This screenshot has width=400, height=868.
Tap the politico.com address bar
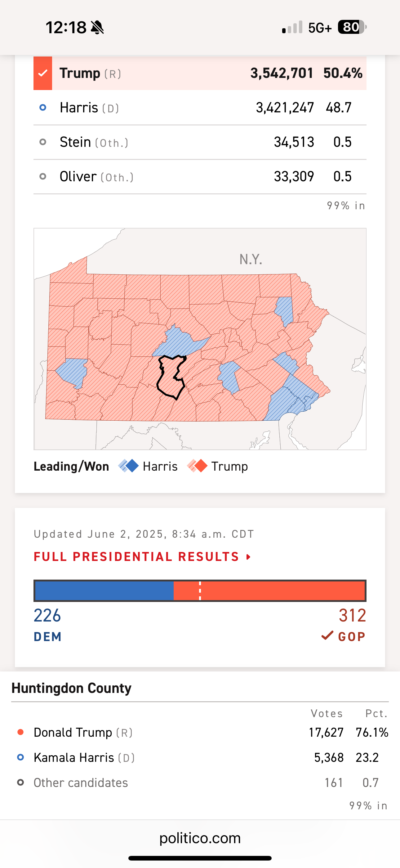200,838
